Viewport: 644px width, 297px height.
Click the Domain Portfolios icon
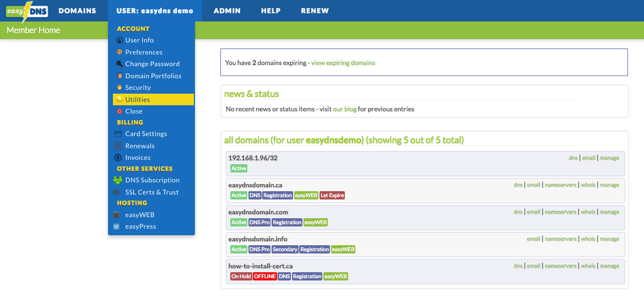click(120, 75)
